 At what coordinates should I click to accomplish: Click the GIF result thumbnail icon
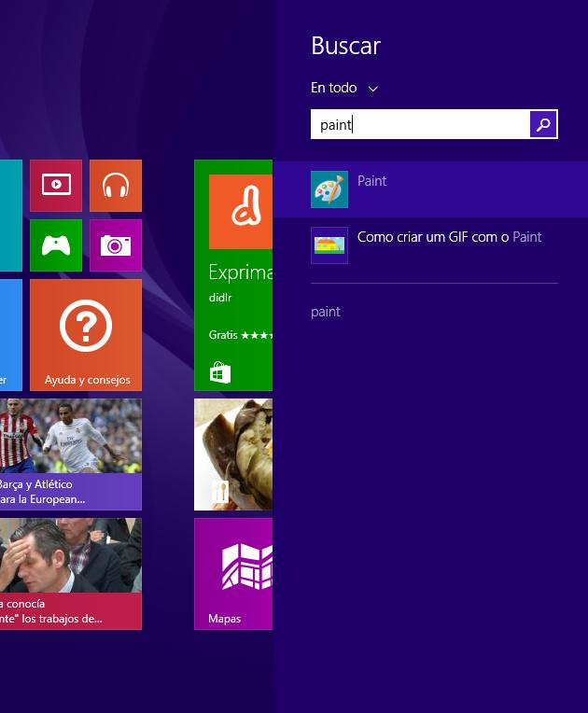pyautogui.click(x=329, y=245)
